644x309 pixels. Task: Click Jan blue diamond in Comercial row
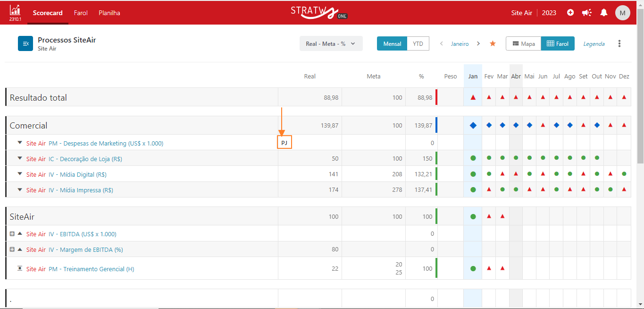pyautogui.click(x=473, y=125)
